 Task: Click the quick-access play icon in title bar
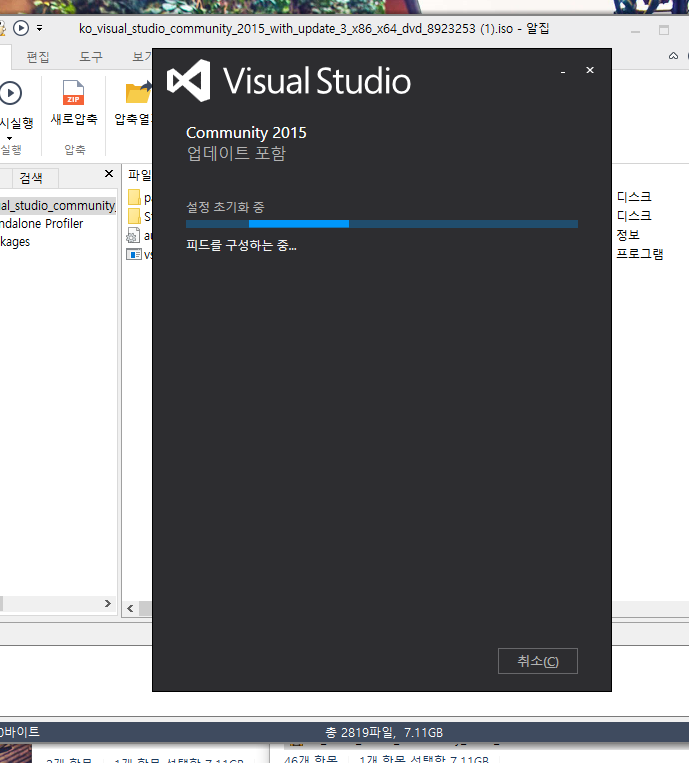click(x=21, y=28)
